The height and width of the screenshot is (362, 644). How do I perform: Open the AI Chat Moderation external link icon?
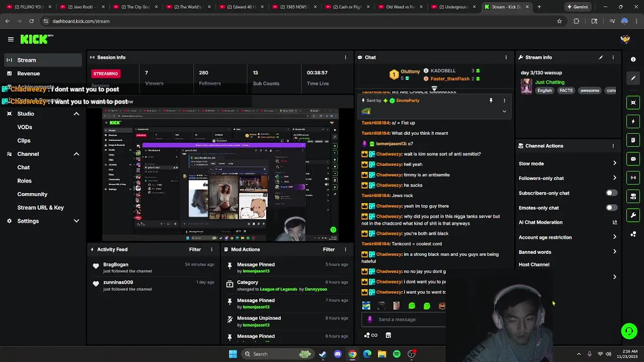click(614, 222)
